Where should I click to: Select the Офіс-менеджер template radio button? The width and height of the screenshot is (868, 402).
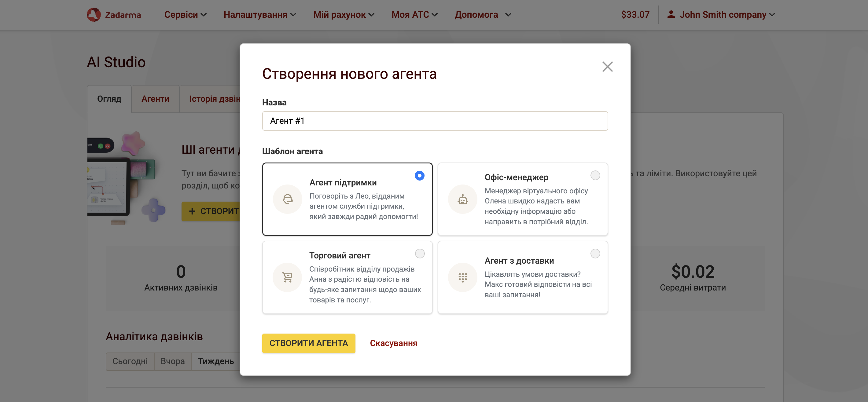click(595, 175)
